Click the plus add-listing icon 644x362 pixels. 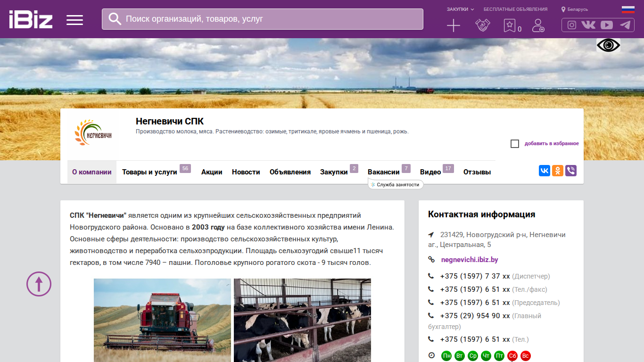(453, 25)
